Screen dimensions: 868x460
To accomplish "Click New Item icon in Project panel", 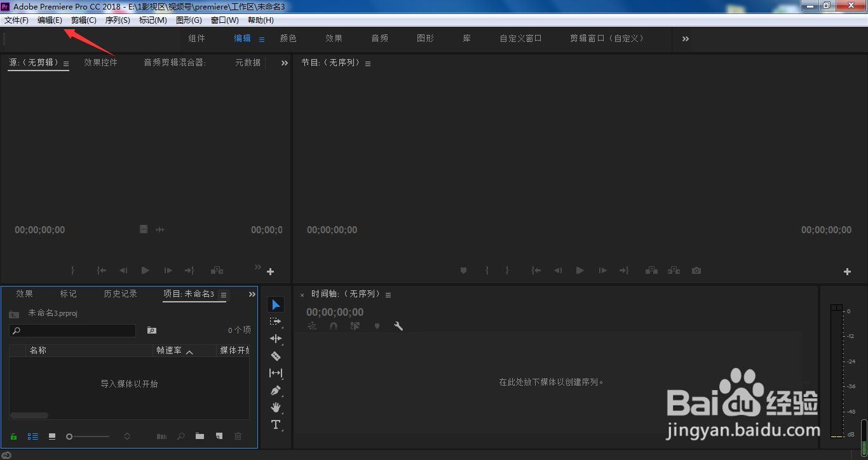I will [x=219, y=436].
